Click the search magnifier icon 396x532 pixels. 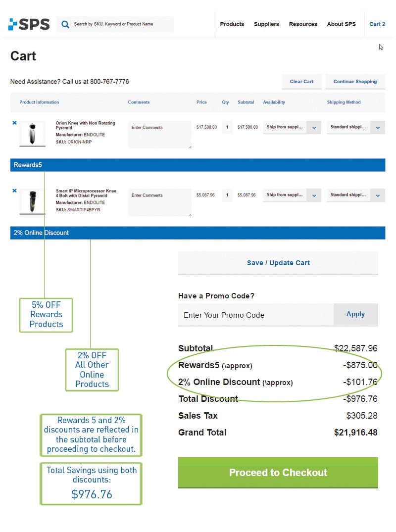coord(65,24)
